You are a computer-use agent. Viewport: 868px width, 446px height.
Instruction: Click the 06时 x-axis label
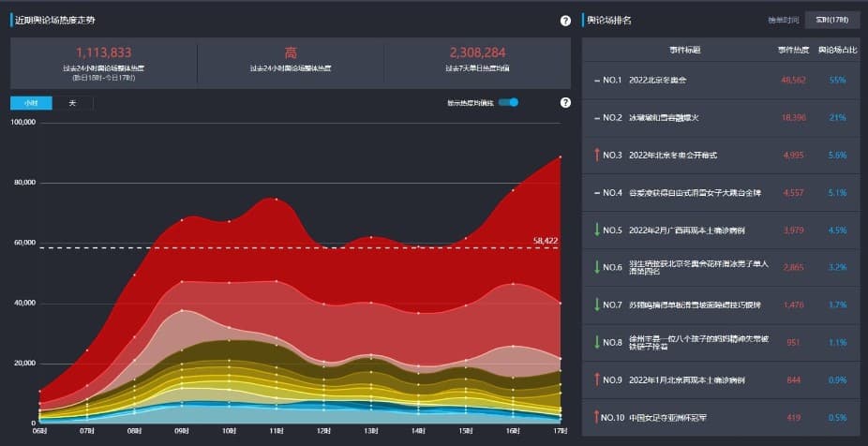click(x=40, y=430)
